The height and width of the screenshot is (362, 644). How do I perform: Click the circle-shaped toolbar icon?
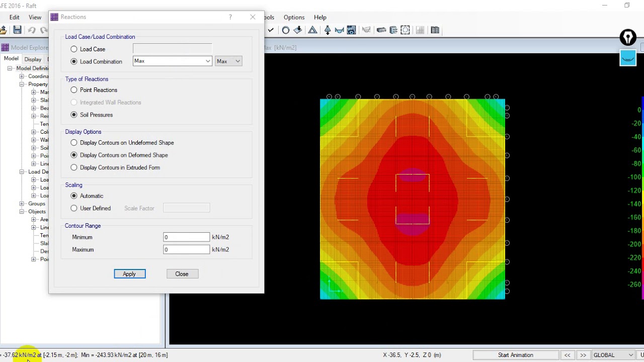tap(285, 30)
